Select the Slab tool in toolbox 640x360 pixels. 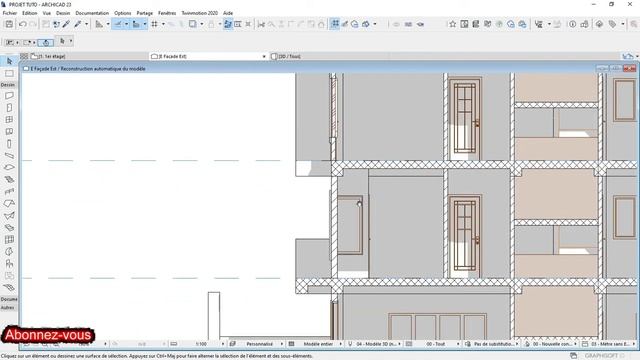click(9, 167)
